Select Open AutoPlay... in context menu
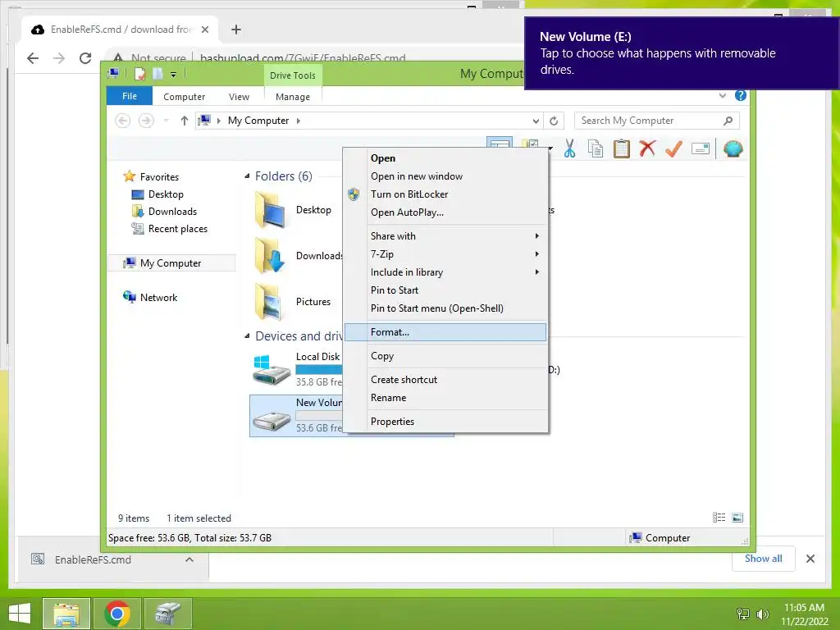The image size is (840, 630). click(445, 212)
